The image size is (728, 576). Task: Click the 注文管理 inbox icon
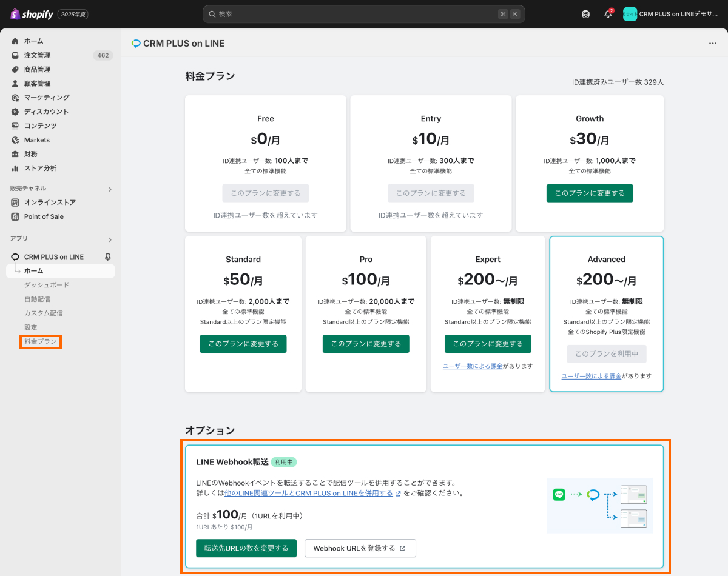point(15,55)
